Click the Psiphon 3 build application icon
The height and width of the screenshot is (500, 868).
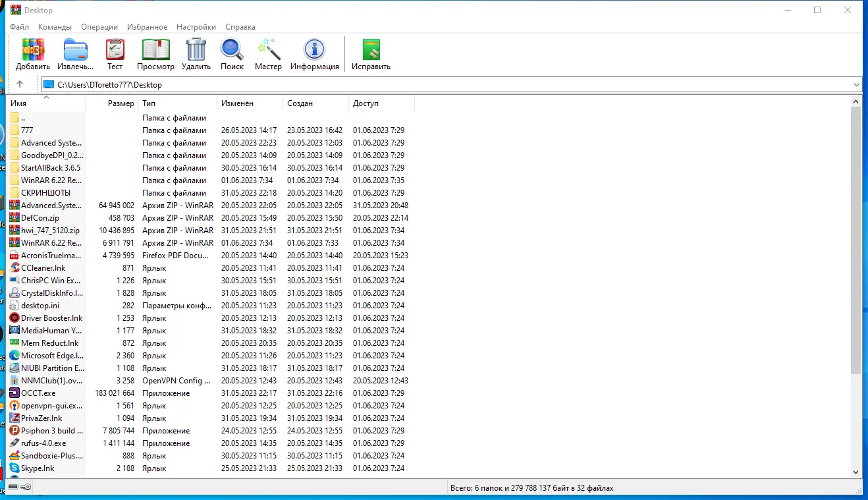[x=14, y=431]
